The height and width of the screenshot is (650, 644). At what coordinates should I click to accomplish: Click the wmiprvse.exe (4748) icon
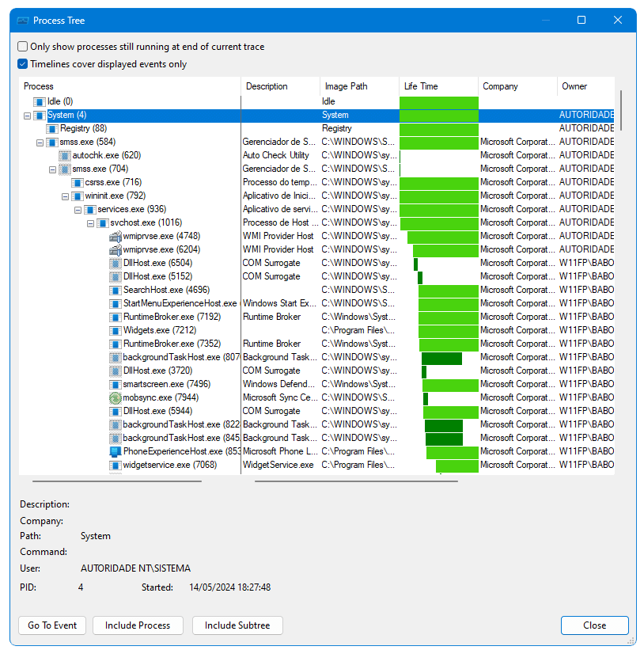pyautogui.click(x=116, y=236)
